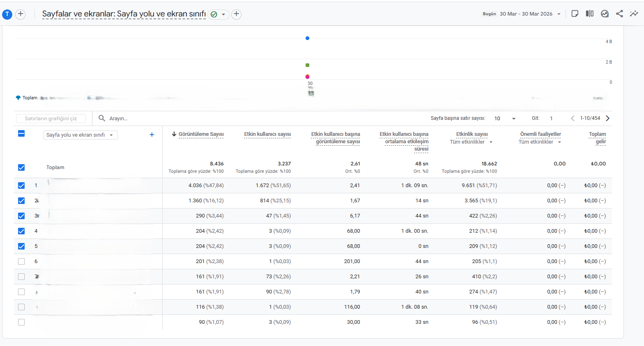Viewport: 644px width, 346px height.
Task: Add comparison with plus beside T badge
Action: click(21, 14)
